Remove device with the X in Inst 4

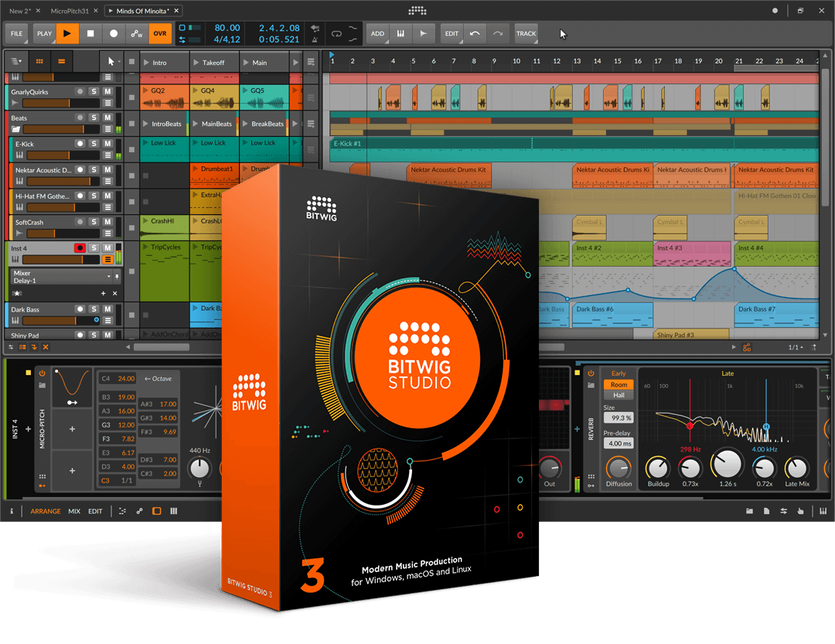coord(115,294)
